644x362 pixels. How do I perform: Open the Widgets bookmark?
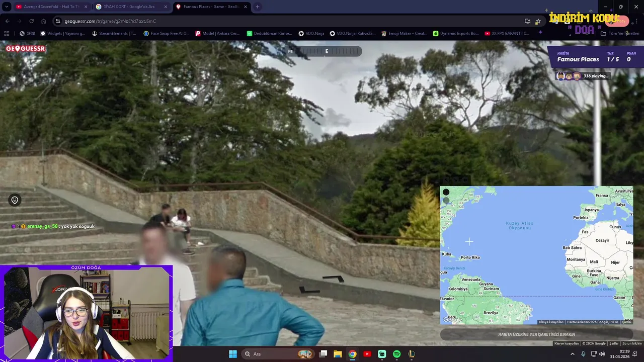[63, 34]
